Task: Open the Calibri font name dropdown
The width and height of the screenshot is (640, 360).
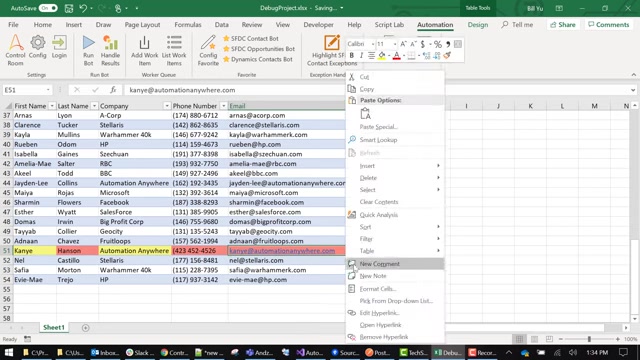Action: pyautogui.click(x=372, y=44)
